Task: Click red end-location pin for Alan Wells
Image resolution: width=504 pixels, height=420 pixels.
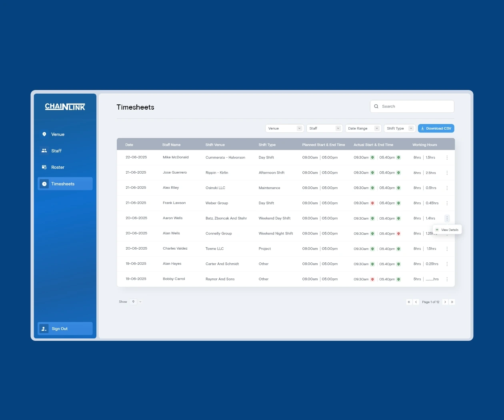Action: pyautogui.click(x=398, y=234)
